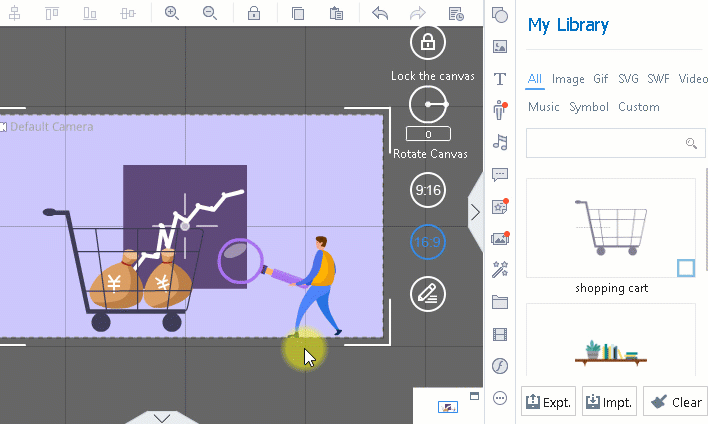This screenshot has height=424, width=708.
Task: Open the film strip video tool
Action: [500, 335]
